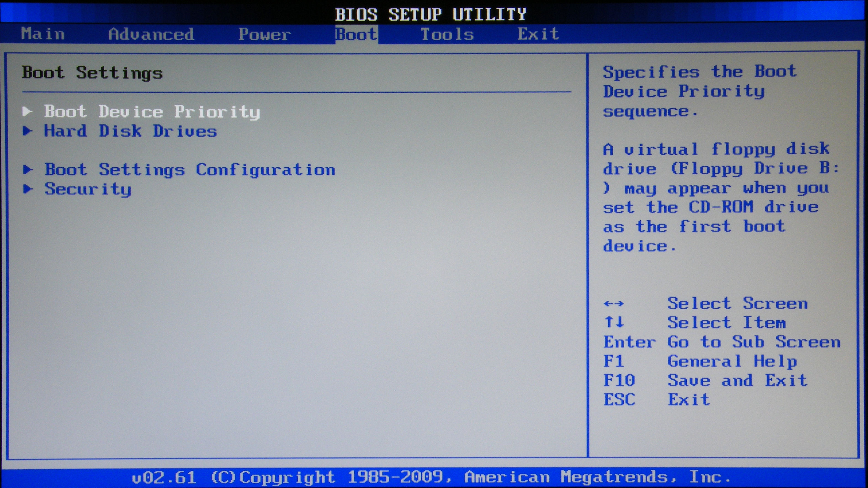
Task: Select Security arrow icon
Action: [x=29, y=190]
